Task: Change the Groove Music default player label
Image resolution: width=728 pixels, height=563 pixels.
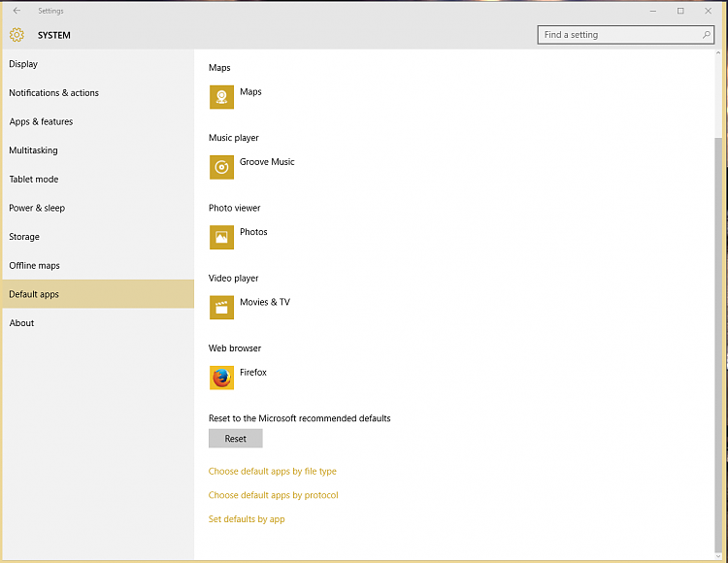Action: point(267,162)
